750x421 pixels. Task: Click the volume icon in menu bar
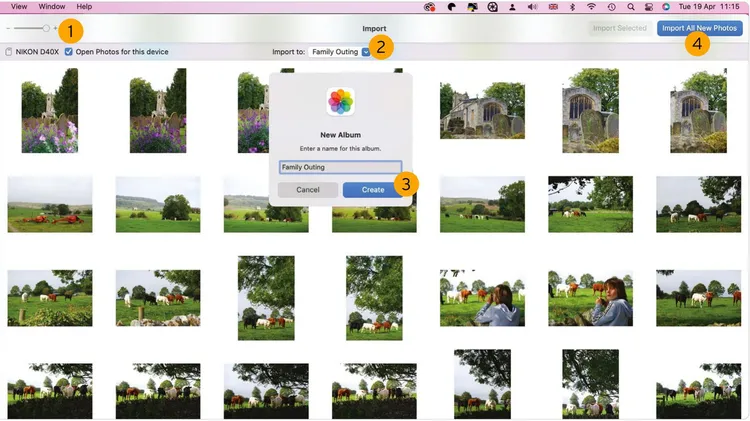(x=532, y=7)
